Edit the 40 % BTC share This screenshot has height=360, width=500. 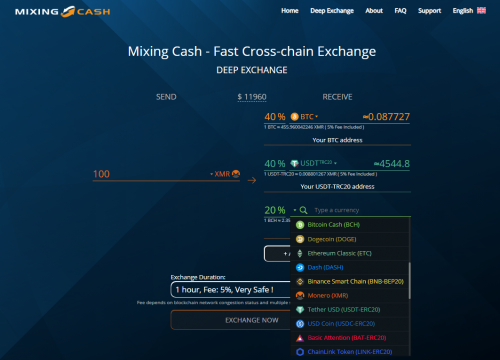(275, 117)
